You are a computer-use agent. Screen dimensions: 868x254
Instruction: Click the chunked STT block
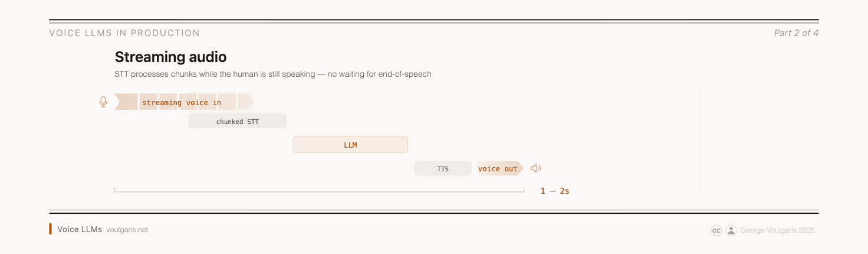click(x=237, y=121)
